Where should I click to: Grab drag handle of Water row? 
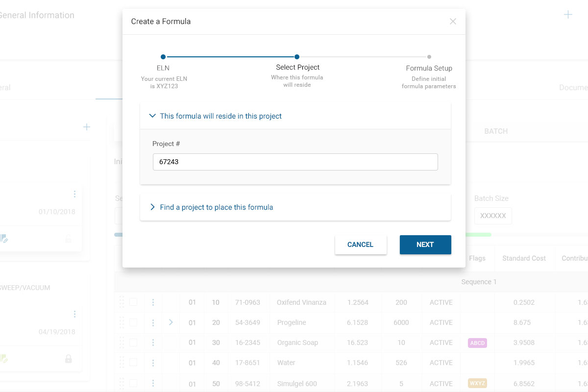click(122, 363)
